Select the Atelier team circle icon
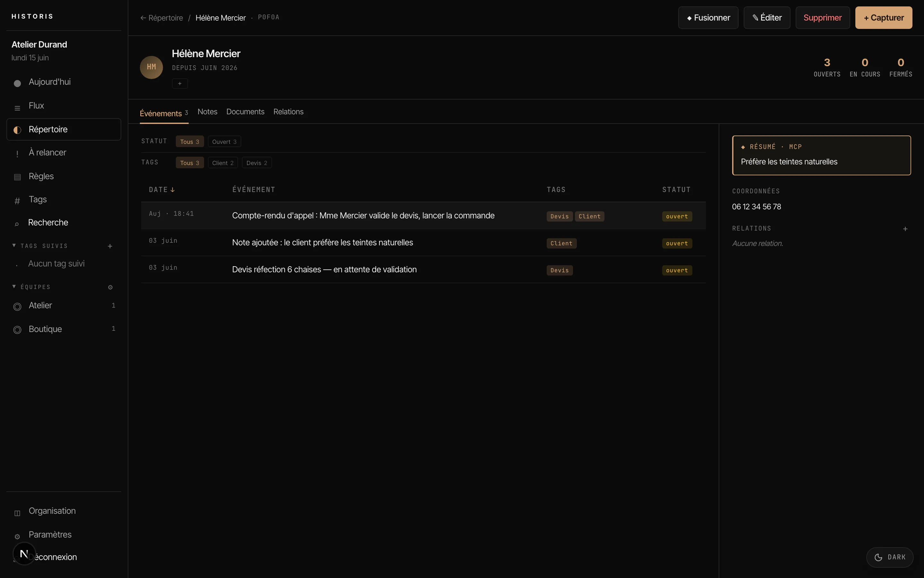This screenshot has width=924, height=578. 17,307
